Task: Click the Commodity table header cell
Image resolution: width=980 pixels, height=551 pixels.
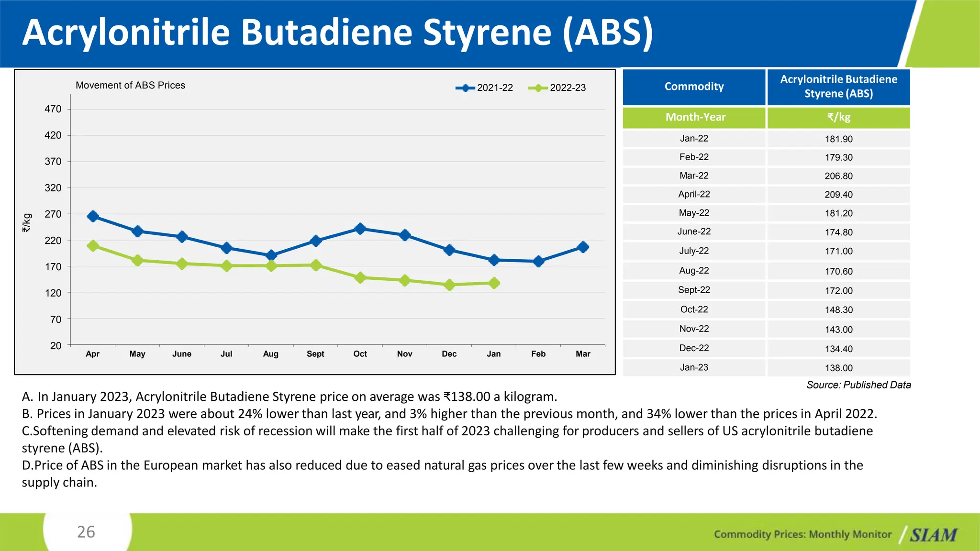Action: pyautogui.click(x=694, y=87)
